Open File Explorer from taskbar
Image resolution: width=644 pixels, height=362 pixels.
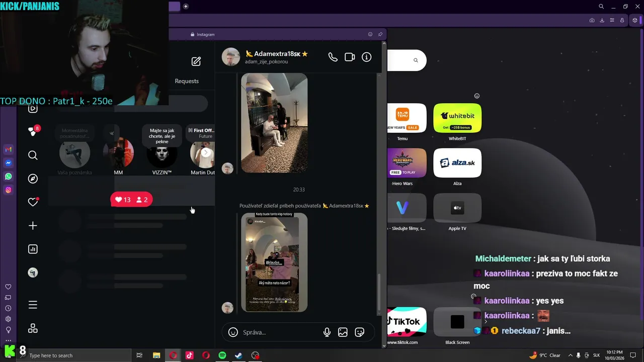(x=156, y=355)
